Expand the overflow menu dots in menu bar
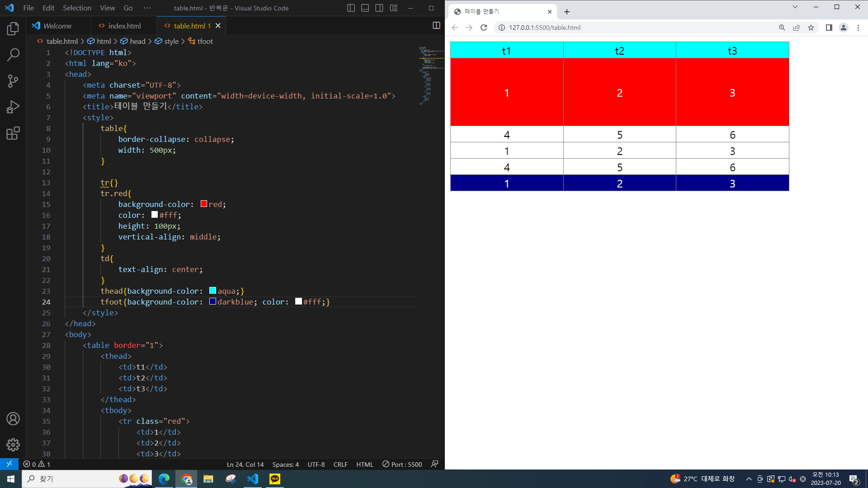 147,8
